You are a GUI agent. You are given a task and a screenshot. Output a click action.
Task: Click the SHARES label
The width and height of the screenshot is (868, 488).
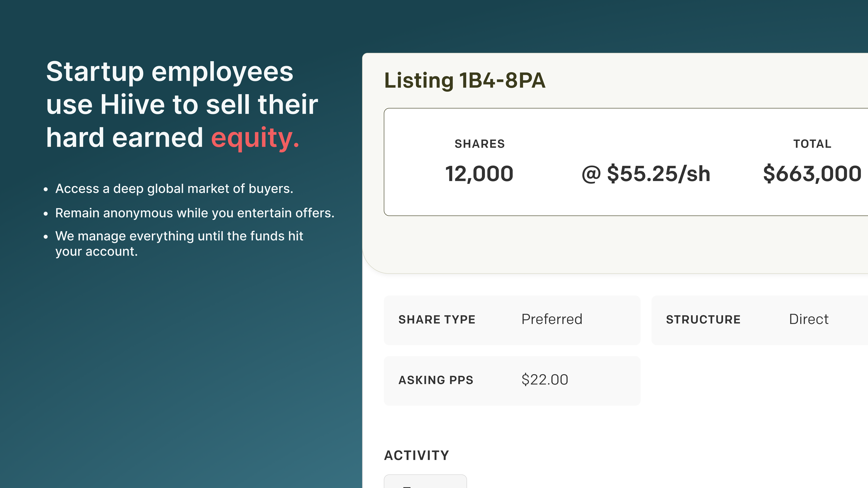pos(479,144)
